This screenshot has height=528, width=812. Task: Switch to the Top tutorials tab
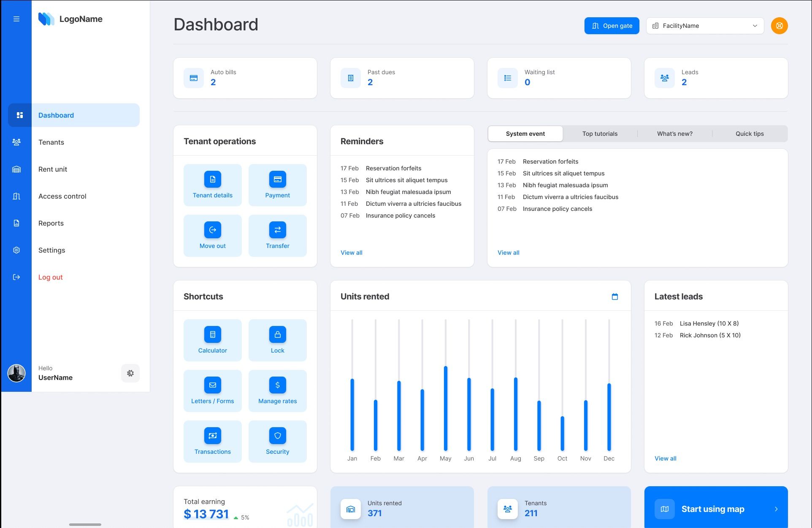click(600, 134)
